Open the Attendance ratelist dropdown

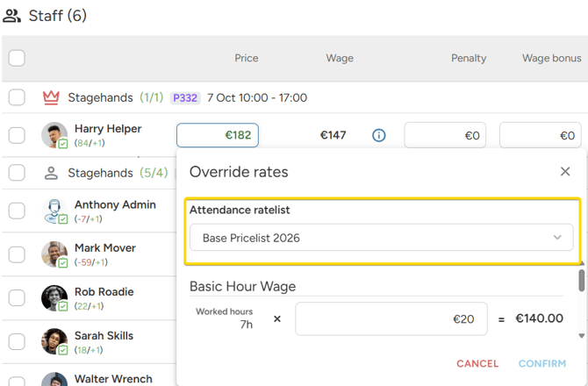pos(382,238)
